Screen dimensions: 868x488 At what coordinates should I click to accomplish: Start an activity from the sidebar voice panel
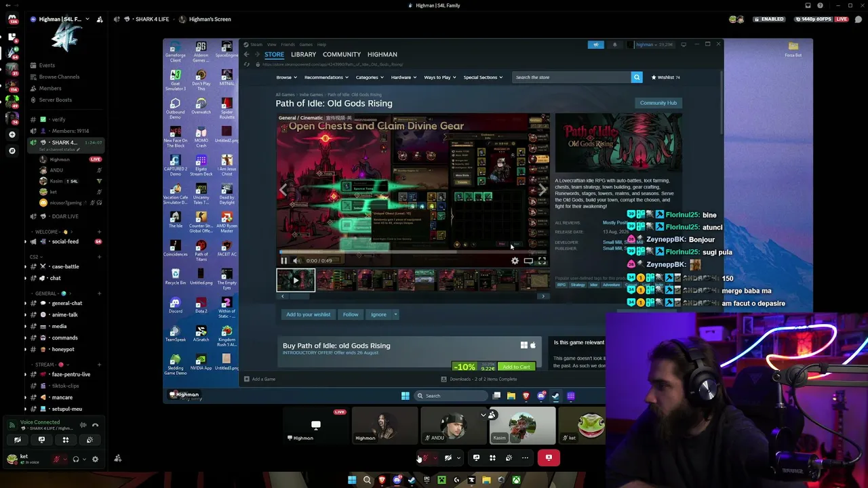66,440
